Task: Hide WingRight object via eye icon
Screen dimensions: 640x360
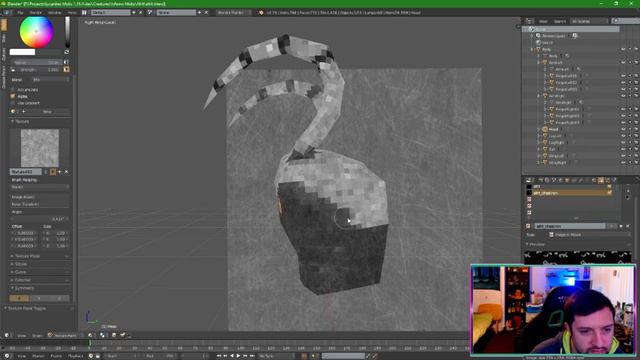Action: click(x=623, y=162)
